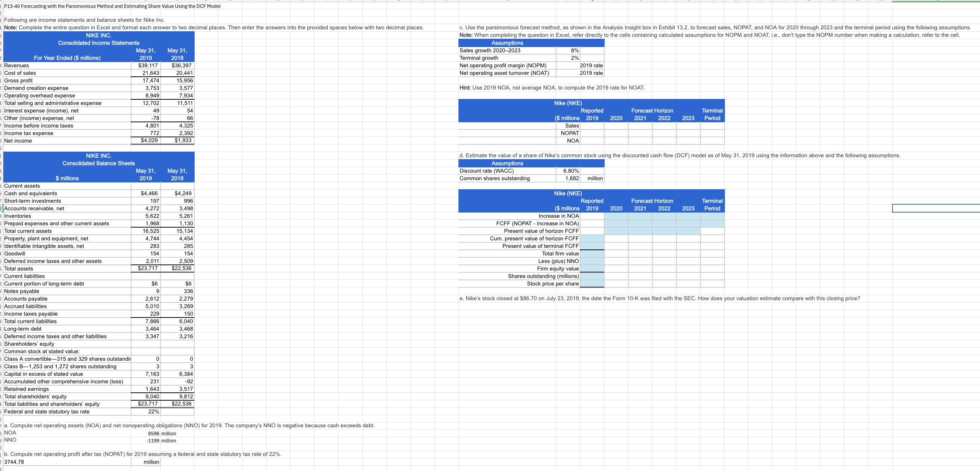Click NOA cell under Terminal Period
Image resolution: width=980 pixels, height=471 pixels.
(712, 140)
